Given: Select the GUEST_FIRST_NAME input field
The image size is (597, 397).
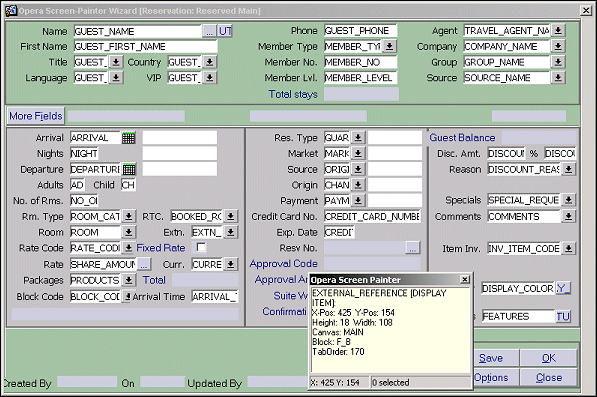Looking at the screenshot, I should click(x=145, y=46).
